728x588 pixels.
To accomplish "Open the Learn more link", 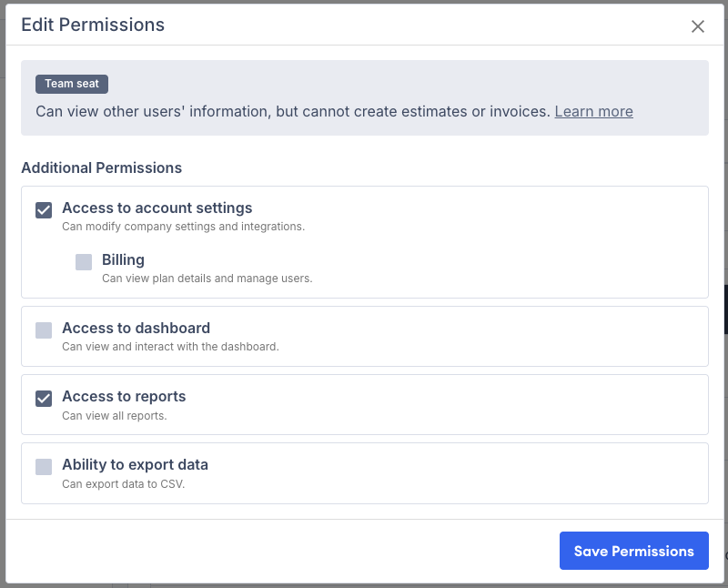I will 594,111.
